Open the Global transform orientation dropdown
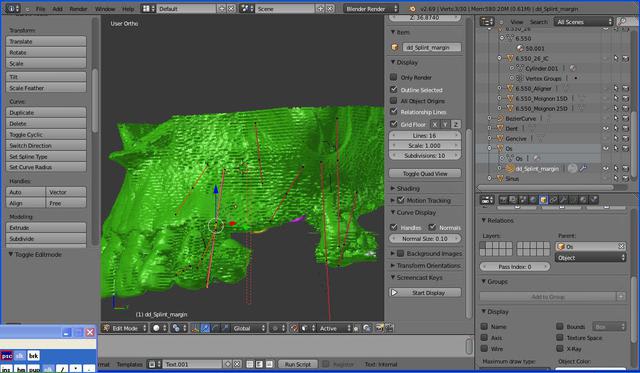 (249, 328)
